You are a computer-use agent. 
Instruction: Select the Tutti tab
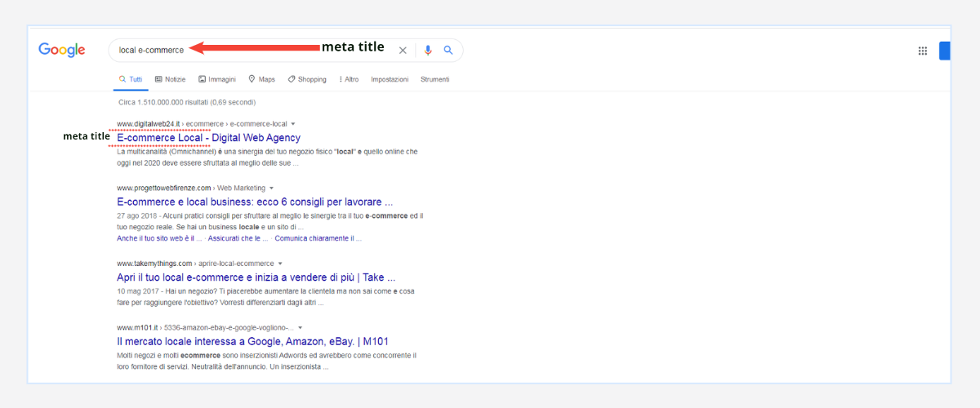click(x=131, y=79)
